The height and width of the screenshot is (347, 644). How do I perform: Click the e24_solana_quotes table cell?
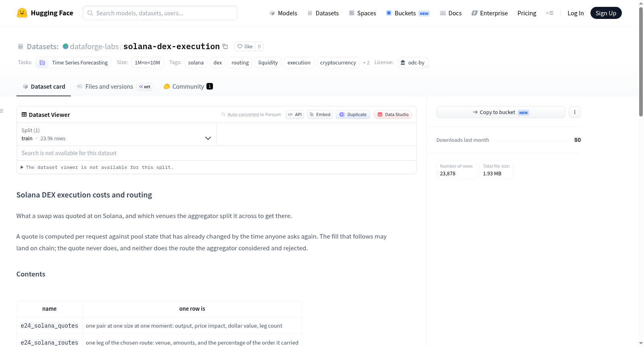50,326
